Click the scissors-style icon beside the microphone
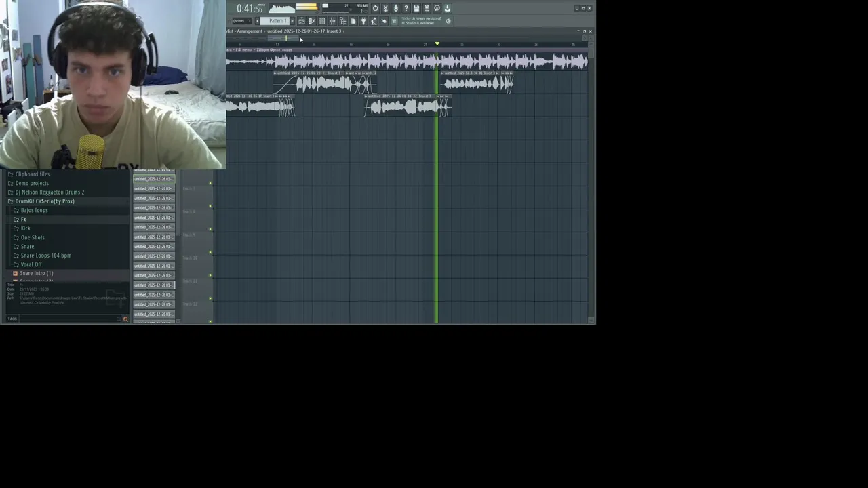 point(385,8)
